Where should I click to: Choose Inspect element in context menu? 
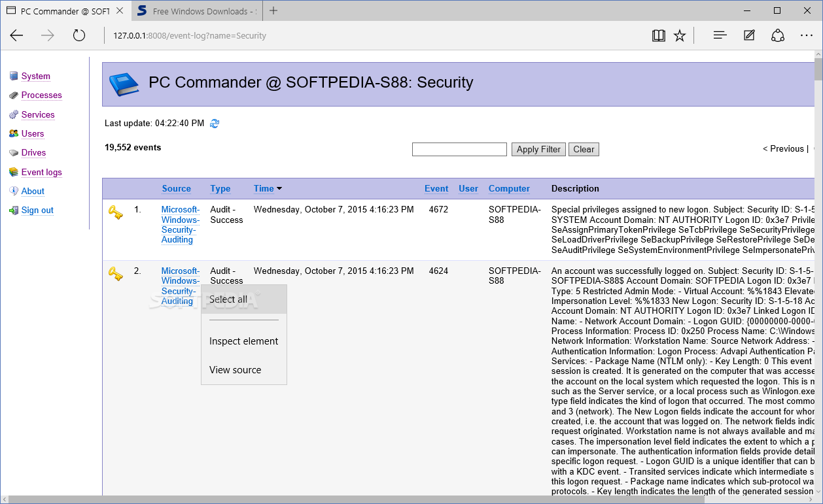pos(244,341)
